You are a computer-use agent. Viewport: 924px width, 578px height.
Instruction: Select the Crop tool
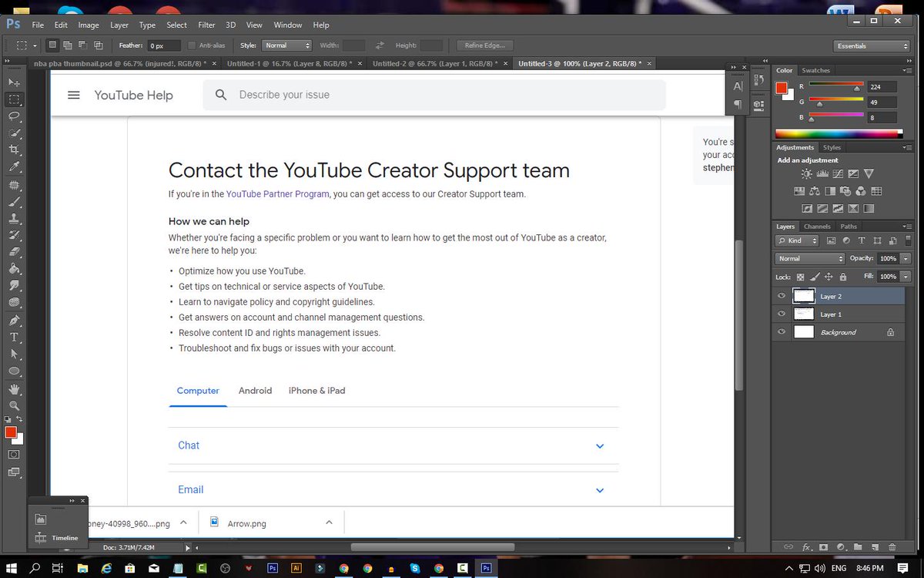coord(14,150)
